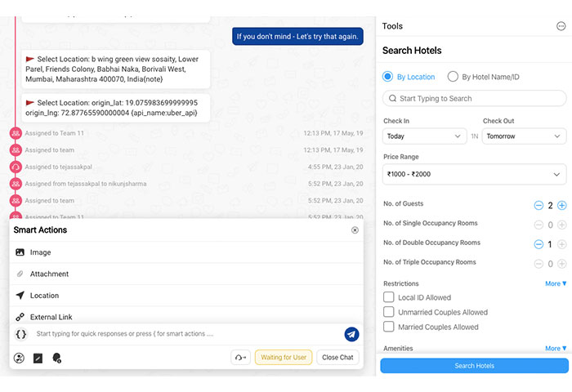Click the black notes icon below input

[38, 358]
